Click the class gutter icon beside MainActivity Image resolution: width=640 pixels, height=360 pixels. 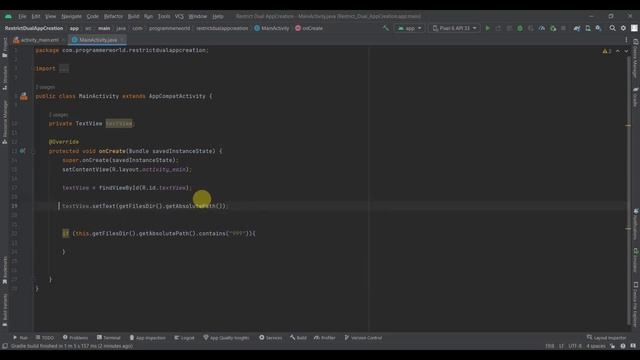24,96
